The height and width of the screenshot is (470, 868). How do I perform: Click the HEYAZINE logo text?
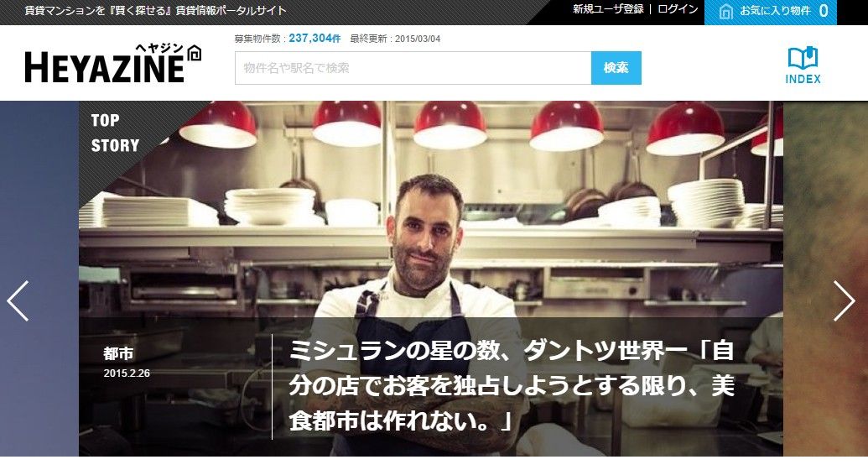pyautogui.click(x=104, y=68)
